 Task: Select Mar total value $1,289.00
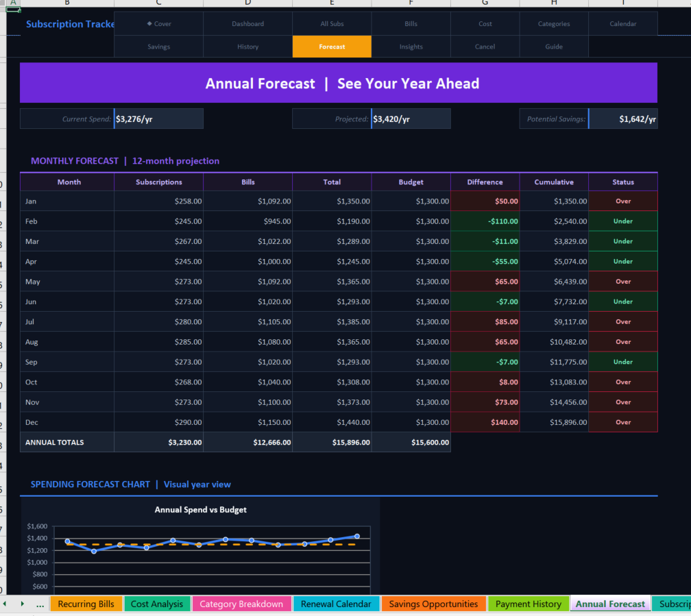click(332, 241)
